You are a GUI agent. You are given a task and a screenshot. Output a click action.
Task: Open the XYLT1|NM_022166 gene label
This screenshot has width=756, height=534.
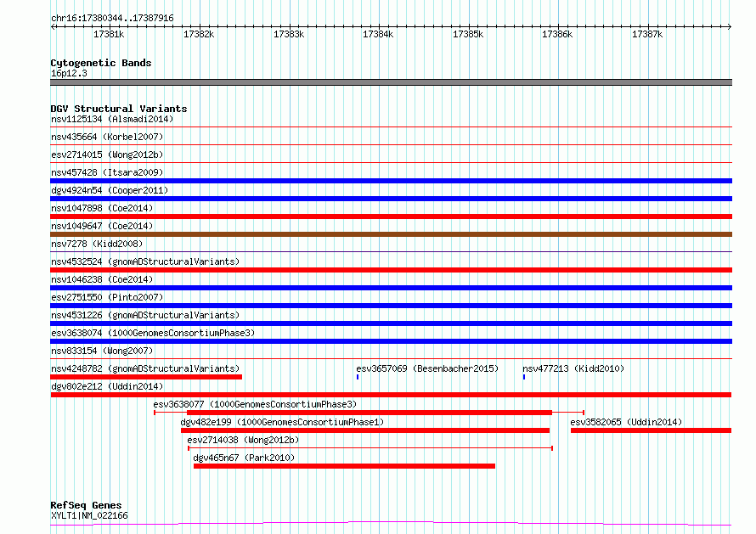[x=89, y=515]
